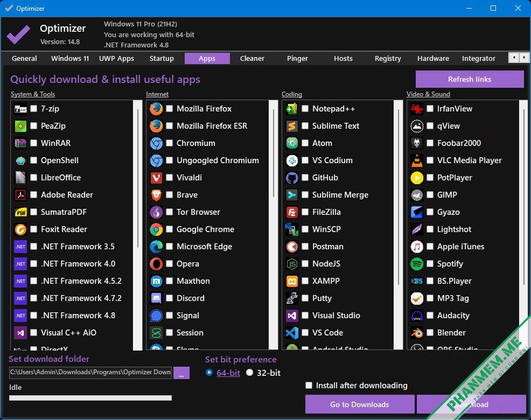Click the Adobe Reader icon
The image size is (531, 420).
[20, 195]
